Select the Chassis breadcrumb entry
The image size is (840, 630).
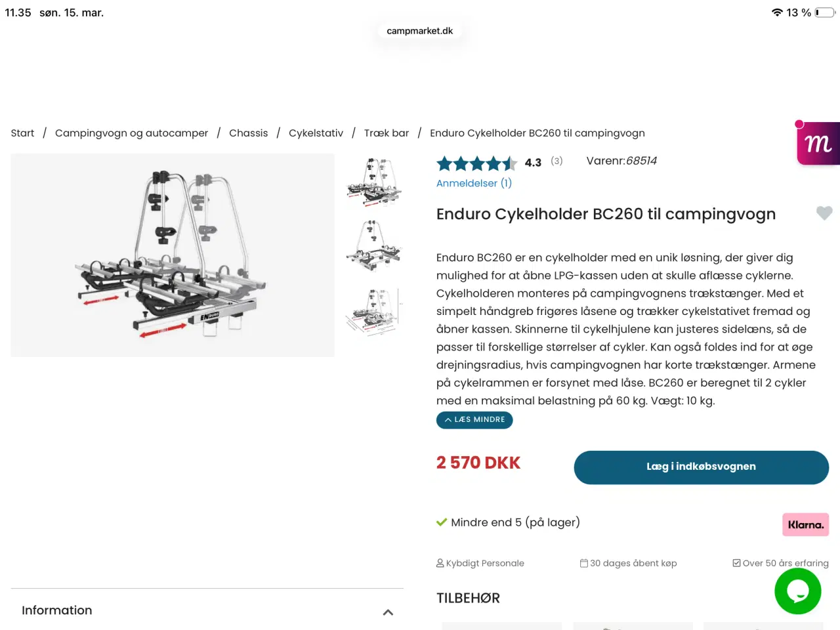coord(248,133)
